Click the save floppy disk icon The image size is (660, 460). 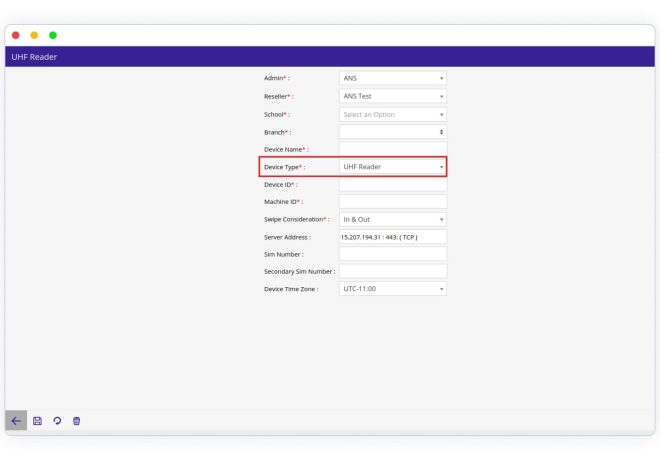click(38, 421)
